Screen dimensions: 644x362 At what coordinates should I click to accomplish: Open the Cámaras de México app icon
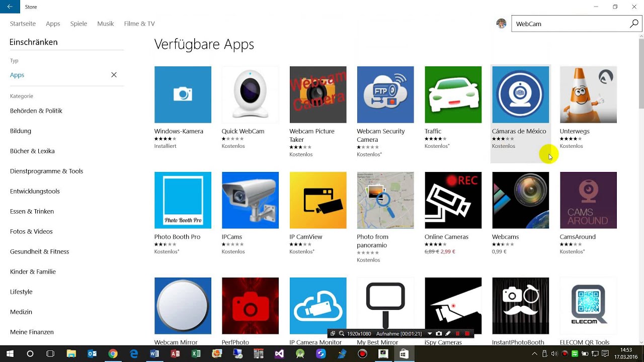pyautogui.click(x=521, y=95)
